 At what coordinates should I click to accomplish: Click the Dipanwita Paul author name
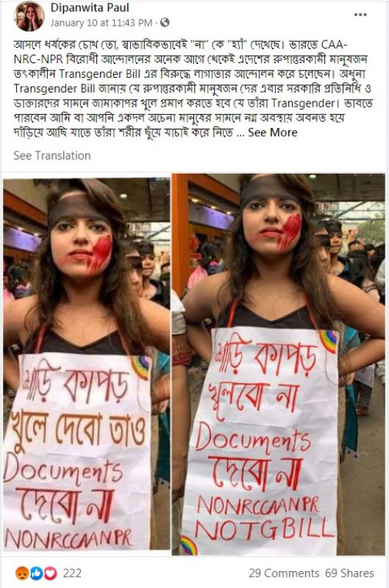90,7
